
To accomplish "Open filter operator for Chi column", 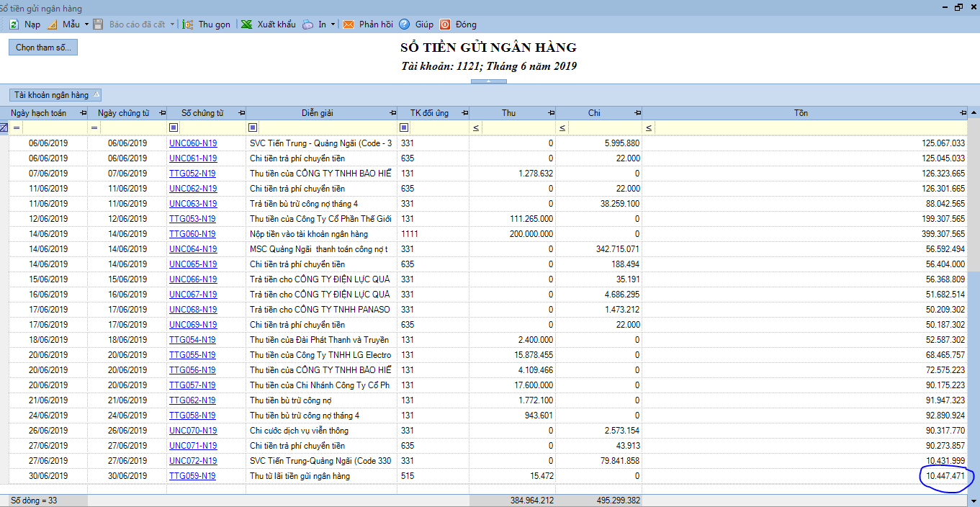I will [x=562, y=128].
